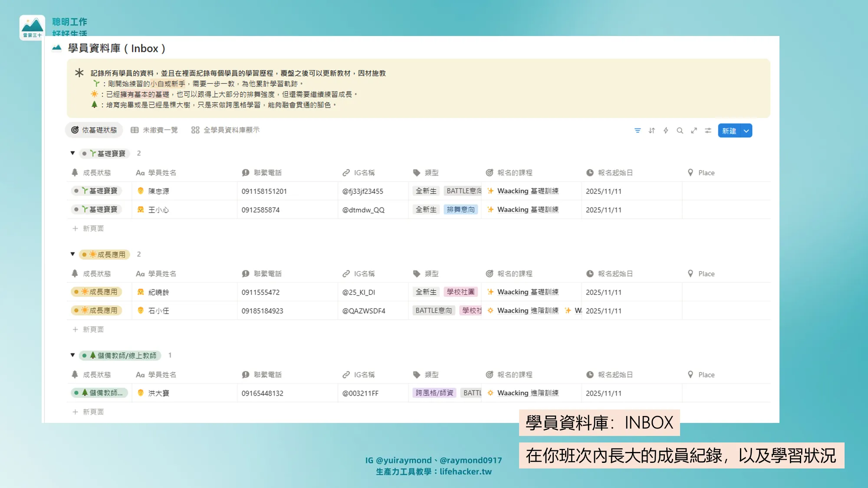The height and width of the screenshot is (488, 868).
Task: Click the filter icon in database toolbar
Action: pyautogui.click(x=638, y=131)
